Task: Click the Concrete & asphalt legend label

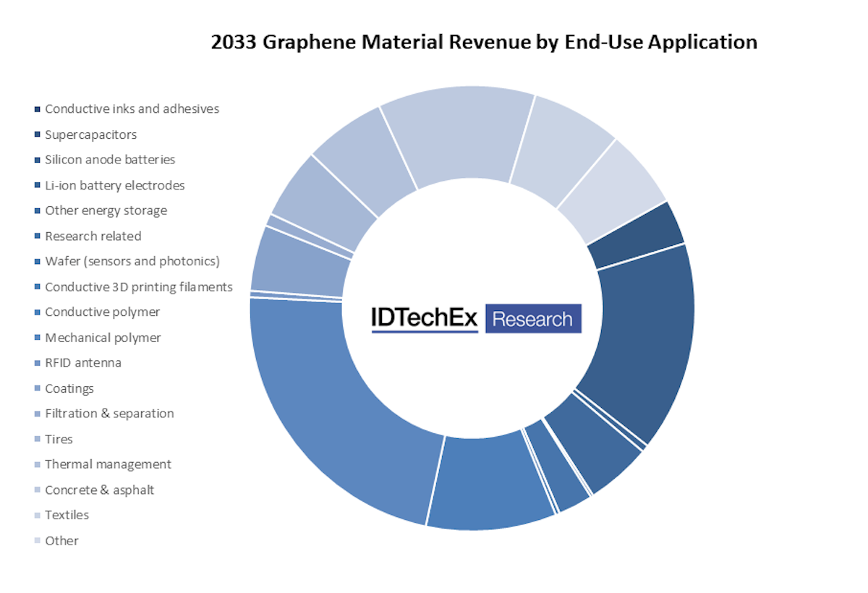Action: (99, 489)
